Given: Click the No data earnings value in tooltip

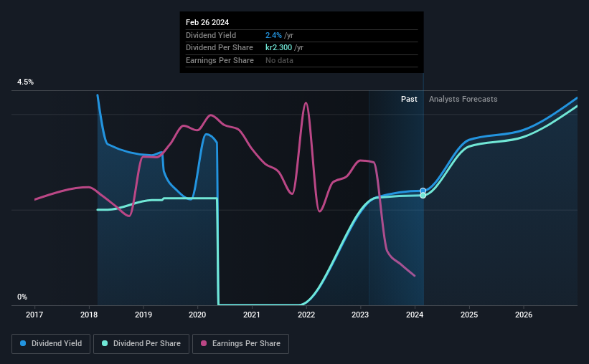Looking at the screenshot, I should tap(279, 60).
